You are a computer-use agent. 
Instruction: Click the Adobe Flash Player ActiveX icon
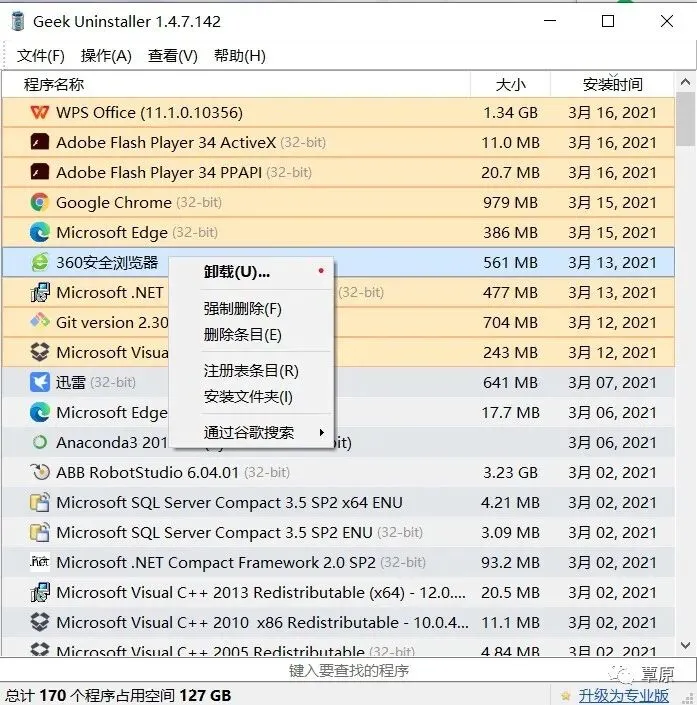tap(40, 142)
